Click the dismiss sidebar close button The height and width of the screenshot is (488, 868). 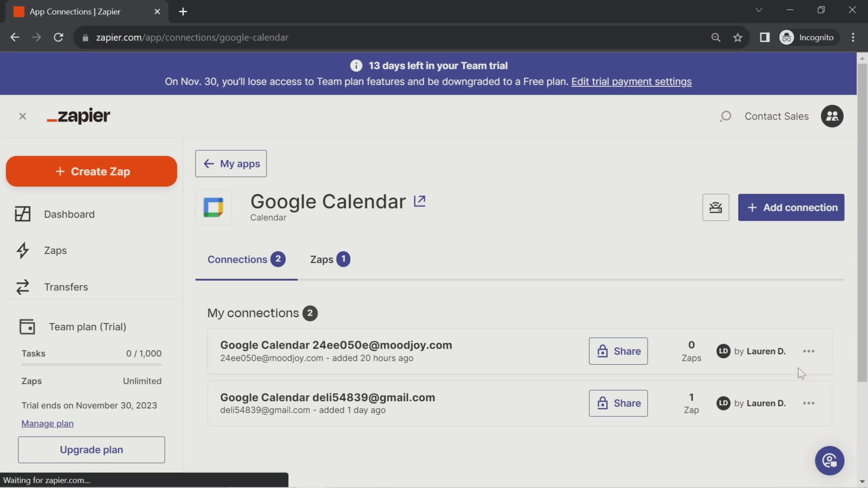coord(22,116)
